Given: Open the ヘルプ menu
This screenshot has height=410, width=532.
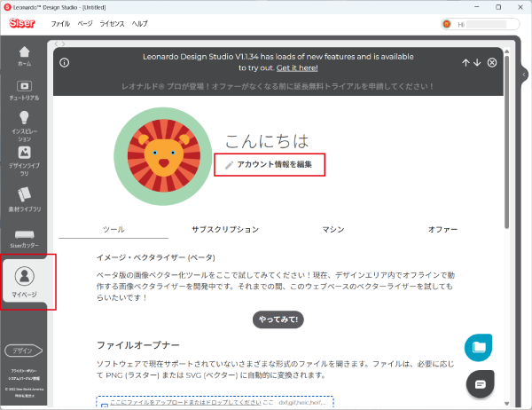Looking at the screenshot, I should click(x=139, y=23).
